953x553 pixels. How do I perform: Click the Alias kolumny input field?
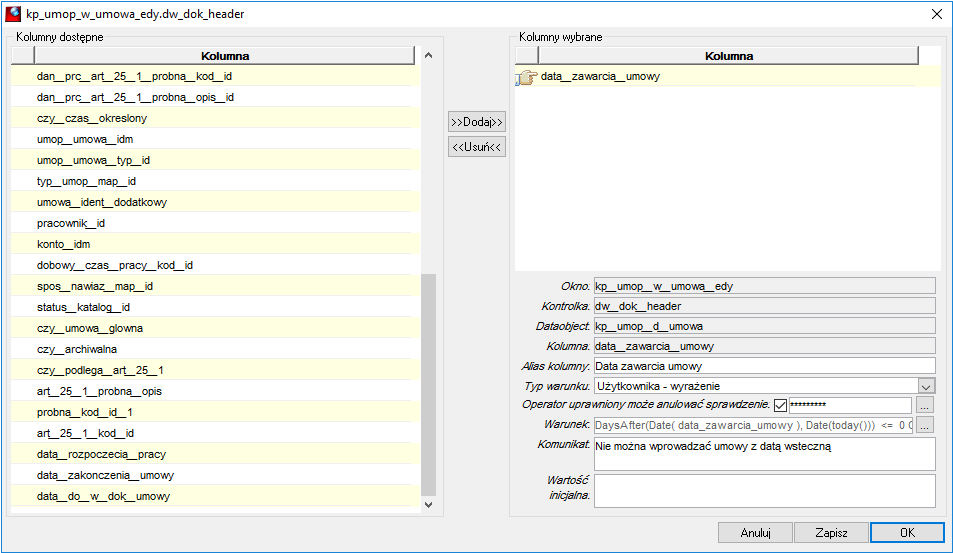(765, 366)
